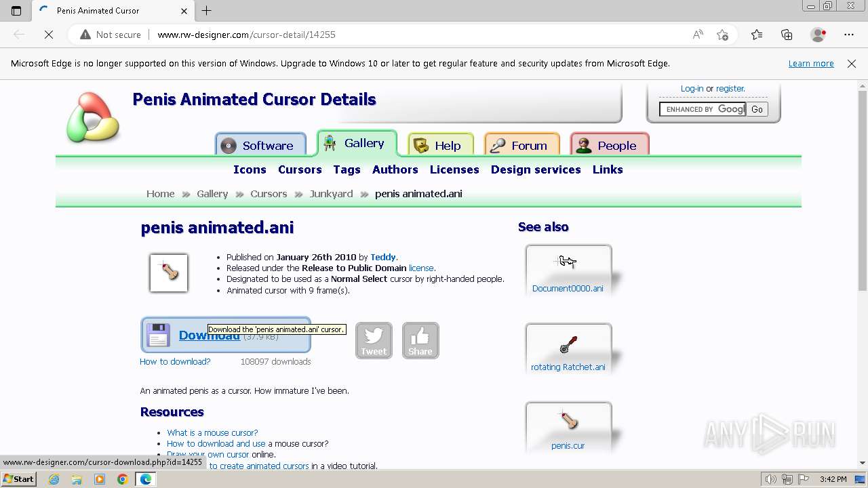Select the Microsoft Edge taskbar icon
This screenshot has height=488, width=868.
(146, 479)
